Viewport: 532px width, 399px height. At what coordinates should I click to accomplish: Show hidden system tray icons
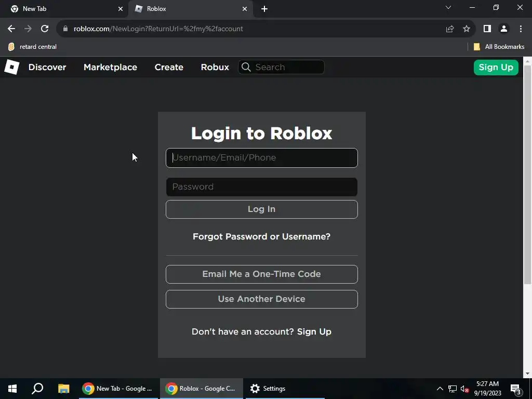(x=440, y=389)
